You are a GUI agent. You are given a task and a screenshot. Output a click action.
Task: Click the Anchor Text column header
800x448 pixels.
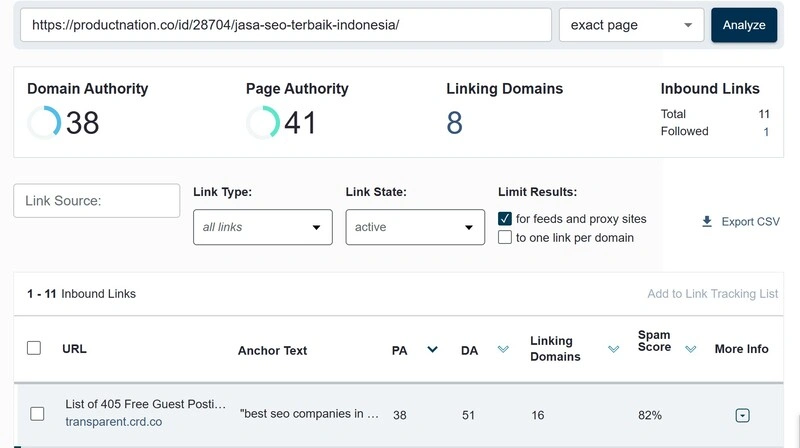coord(272,351)
